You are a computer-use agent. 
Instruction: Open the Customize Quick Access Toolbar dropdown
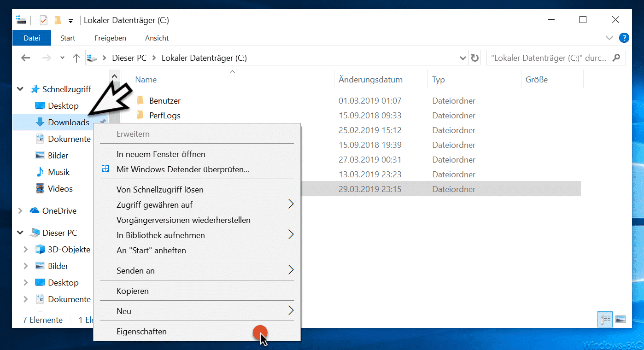pyautogui.click(x=70, y=21)
